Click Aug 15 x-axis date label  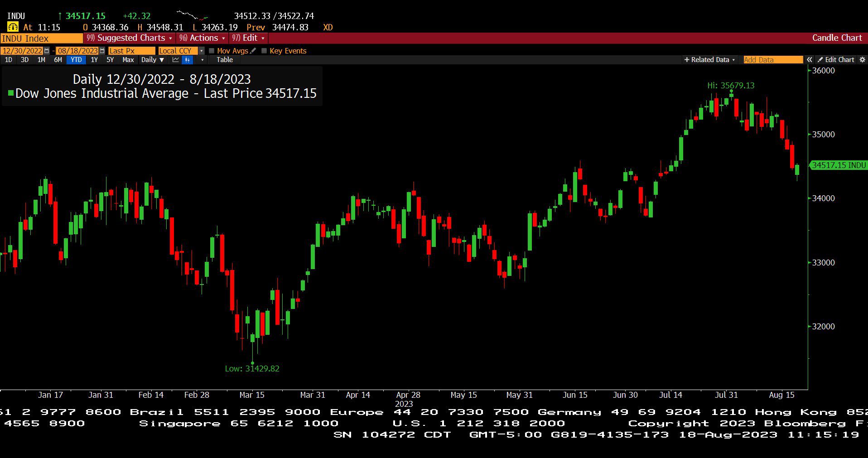pos(781,395)
